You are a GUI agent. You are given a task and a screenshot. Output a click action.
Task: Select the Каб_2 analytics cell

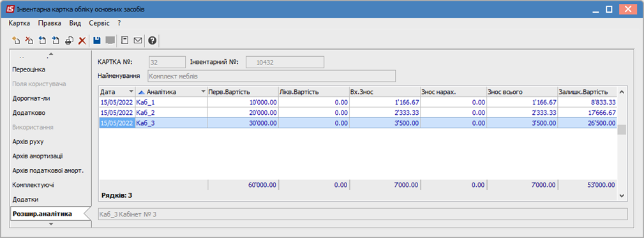pos(171,112)
